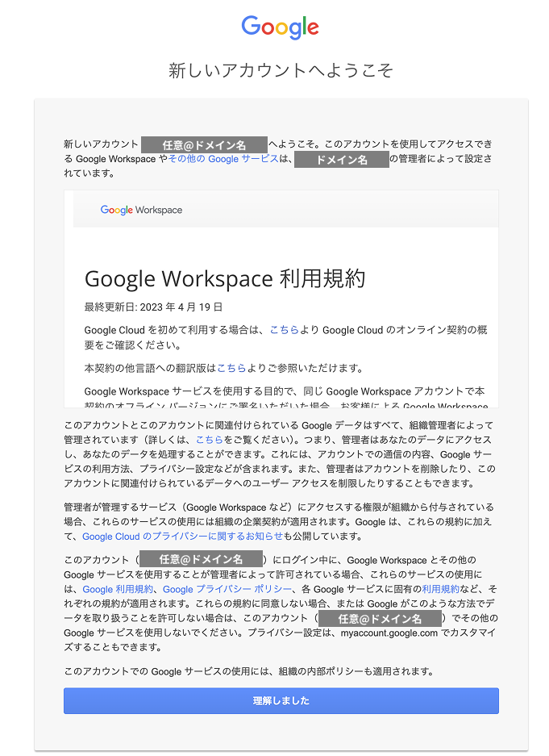Click the blue 理解しました button
The image size is (549, 756).
(x=281, y=700)
